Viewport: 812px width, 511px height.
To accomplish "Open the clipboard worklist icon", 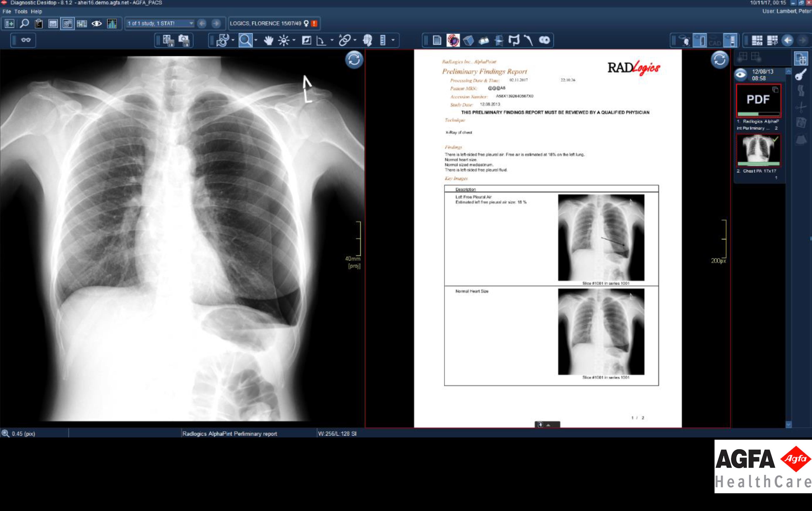I will 39,24.
